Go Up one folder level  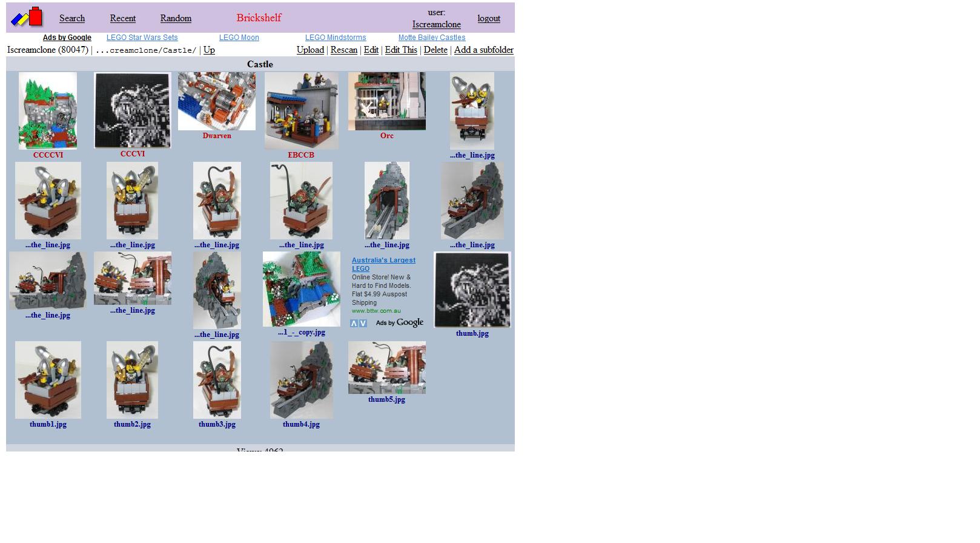209,50
